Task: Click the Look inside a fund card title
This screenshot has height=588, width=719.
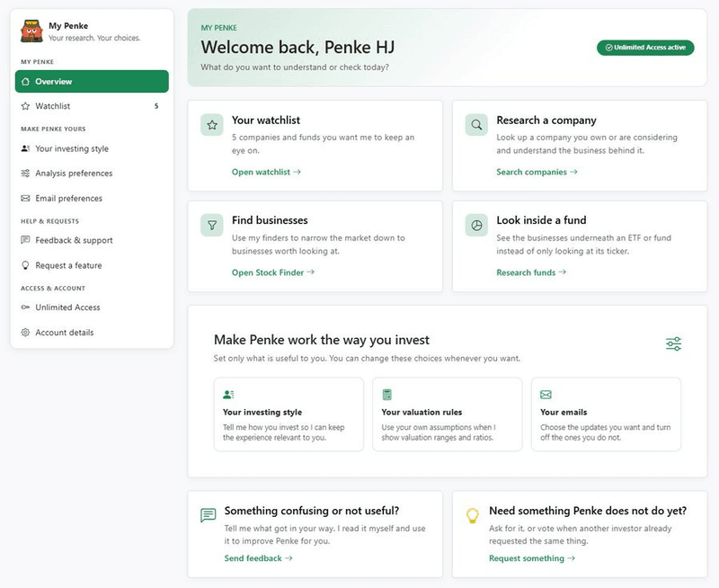Action: point(541,220)
